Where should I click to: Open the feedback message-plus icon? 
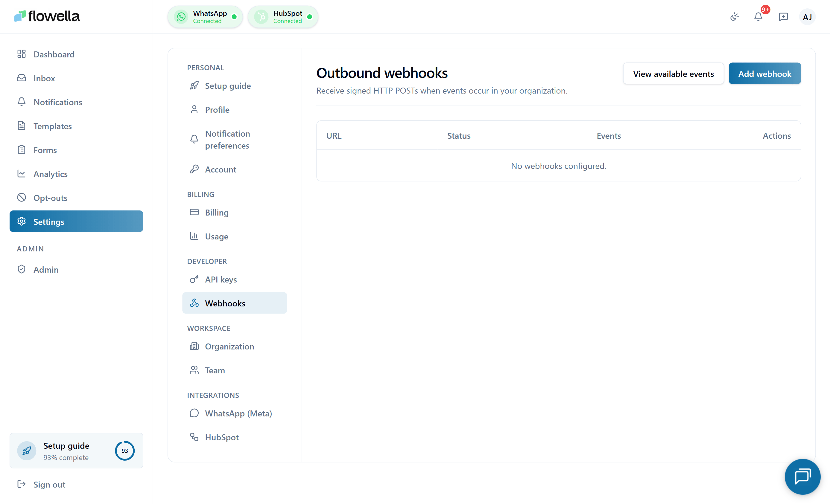coord(783,17)
